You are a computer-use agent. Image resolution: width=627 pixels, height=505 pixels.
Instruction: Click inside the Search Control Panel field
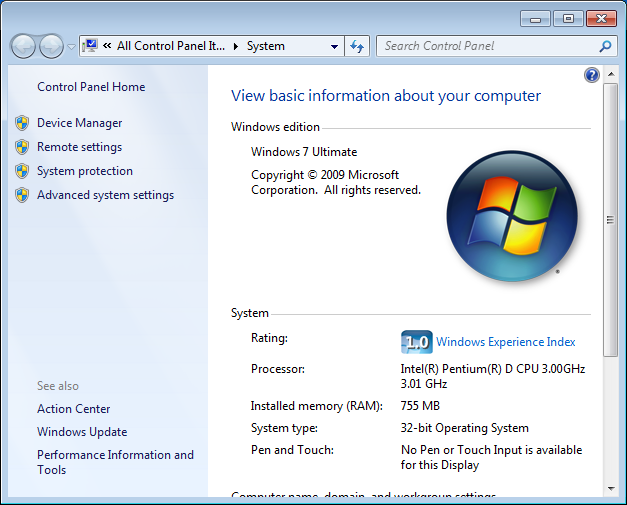485,46
